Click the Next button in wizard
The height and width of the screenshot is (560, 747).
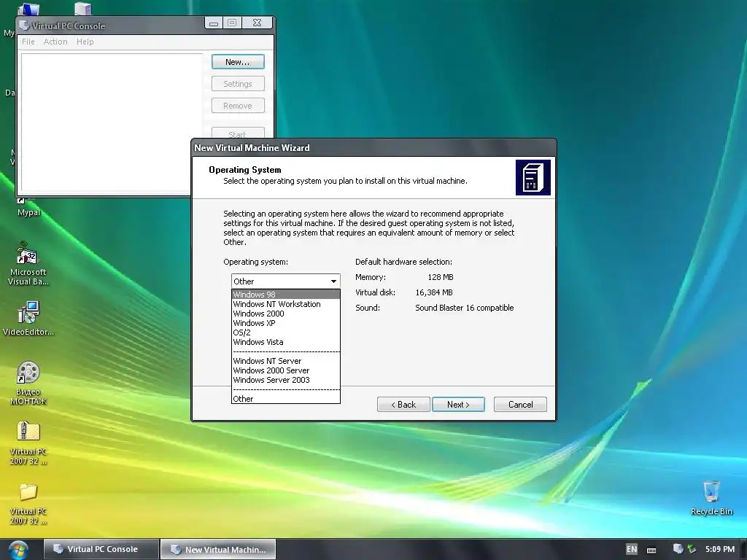pyautogui.click(x=458, y=404)
